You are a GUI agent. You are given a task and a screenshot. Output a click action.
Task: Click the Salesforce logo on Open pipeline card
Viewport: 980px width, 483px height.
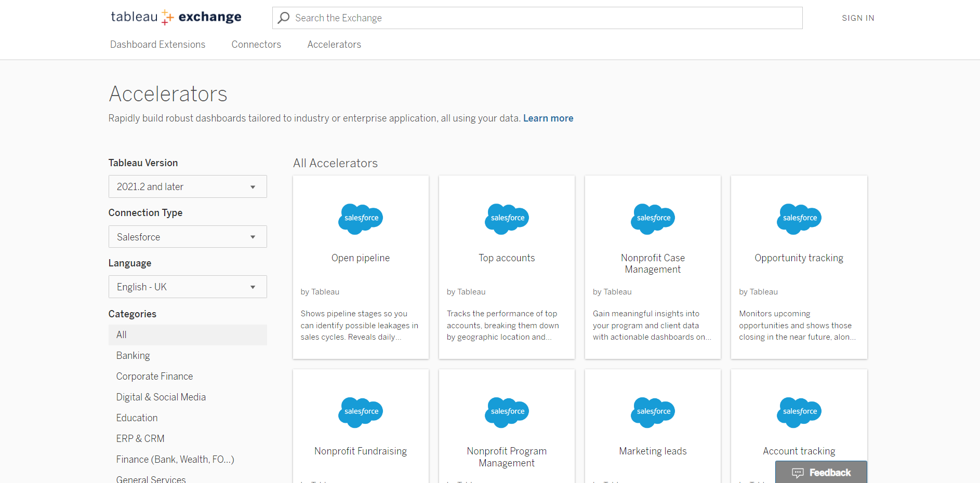point(361,219)
